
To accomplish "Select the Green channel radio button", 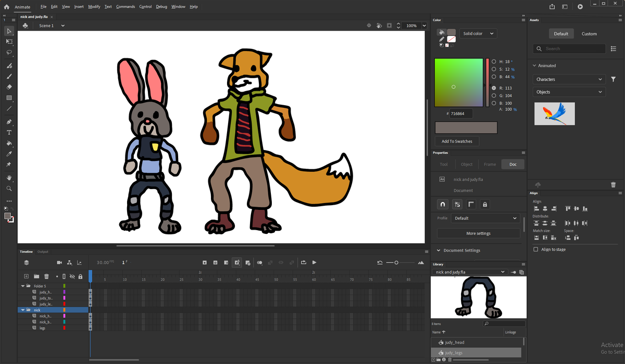I will tap(494, 96).
